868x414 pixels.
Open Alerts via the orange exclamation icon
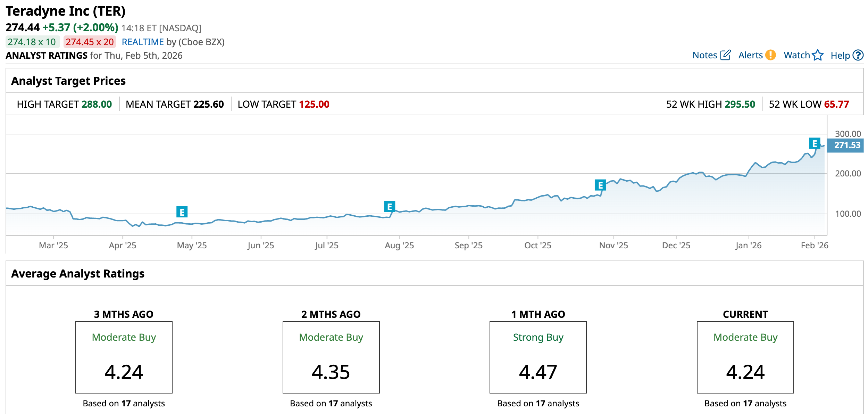click(770, 55)
